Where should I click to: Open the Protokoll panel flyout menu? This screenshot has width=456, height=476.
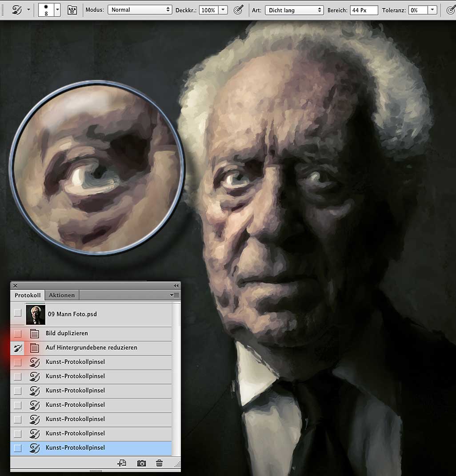[x=175, y=295]
